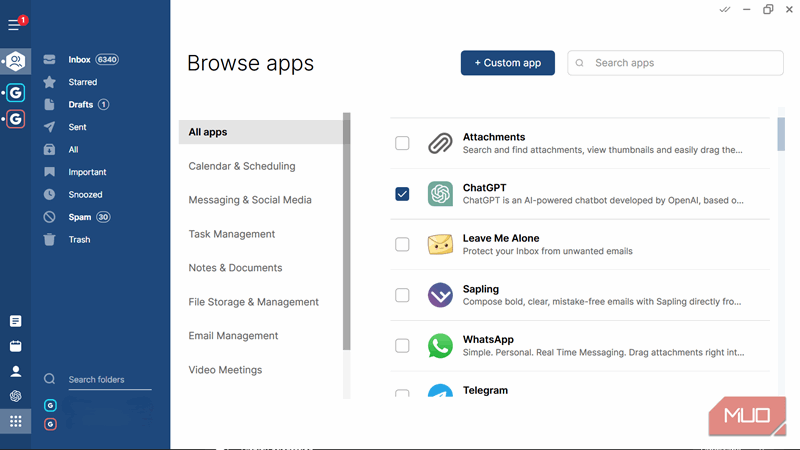Click the Starred star icon
The height and width of the screenshot is (450, 800).
click(49, 82)
